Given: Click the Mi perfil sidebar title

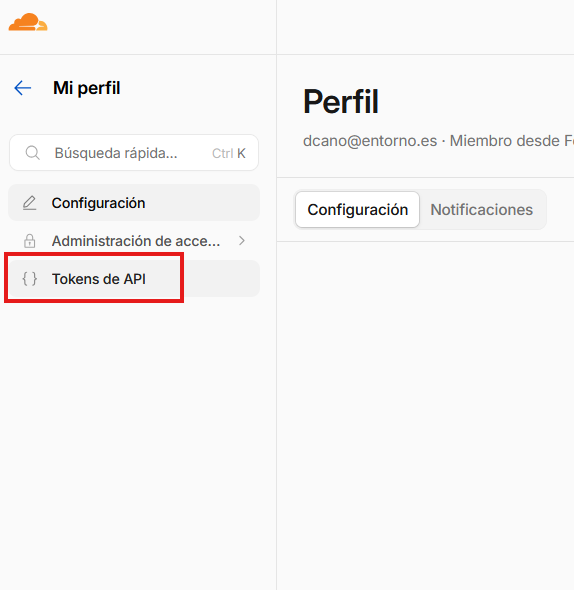Looking at the screenshot, I should point(87,88).
